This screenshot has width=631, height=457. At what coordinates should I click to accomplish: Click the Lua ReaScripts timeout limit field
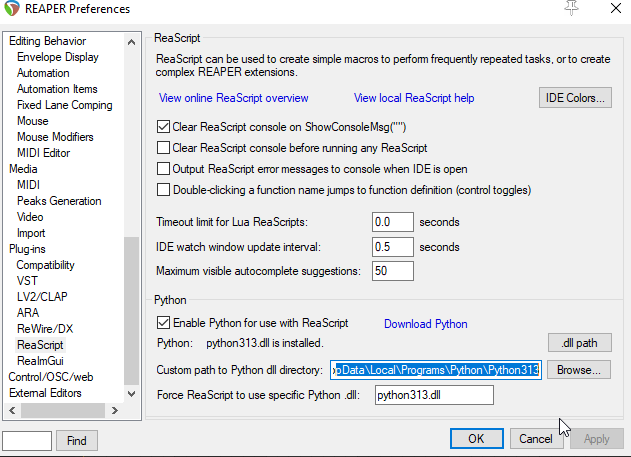[392, 221]
